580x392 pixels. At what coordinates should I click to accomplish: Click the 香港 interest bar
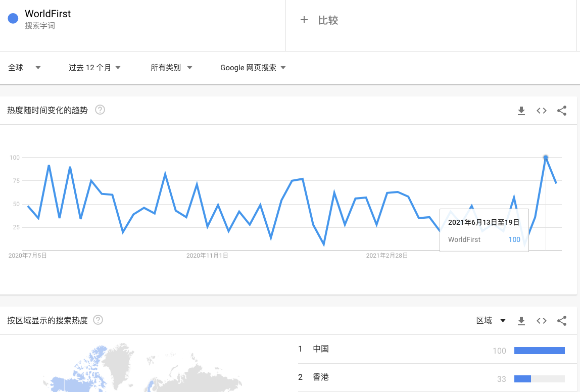(x=539, y=379)
